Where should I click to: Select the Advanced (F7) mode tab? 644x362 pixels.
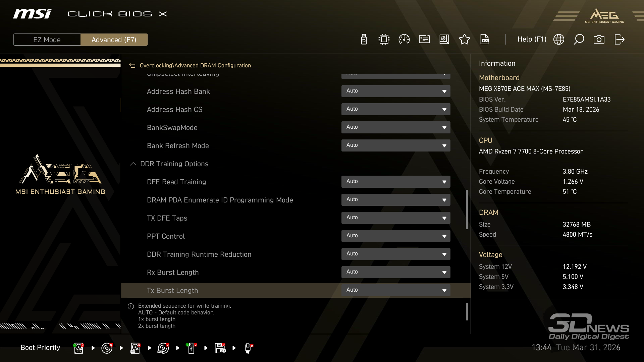click(x=114, y=40)
